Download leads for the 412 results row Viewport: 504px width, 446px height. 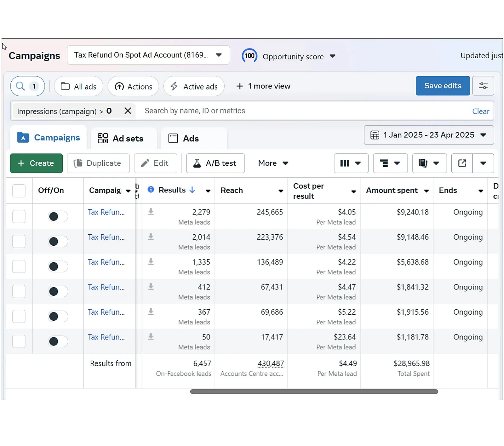click(x=151, y=286)
